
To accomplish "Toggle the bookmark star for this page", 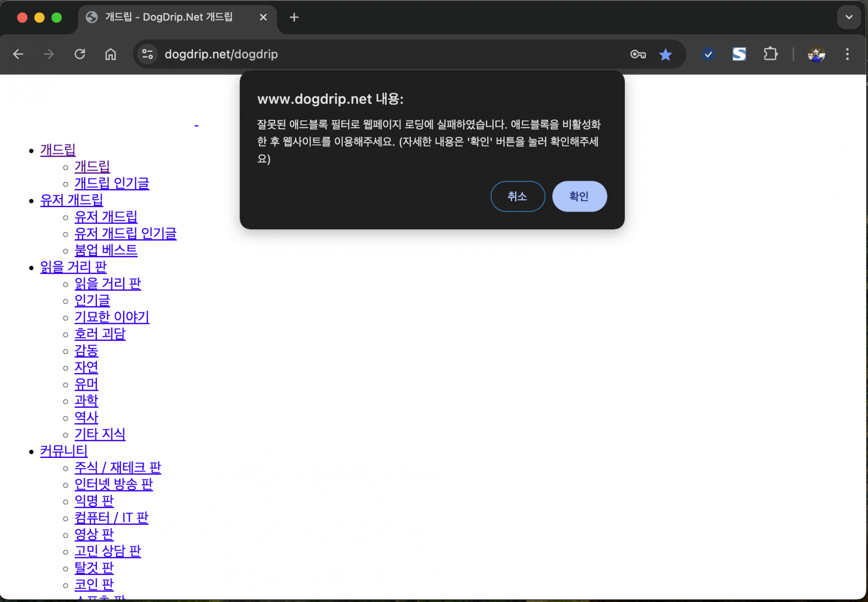I will (x=666, y=54).
